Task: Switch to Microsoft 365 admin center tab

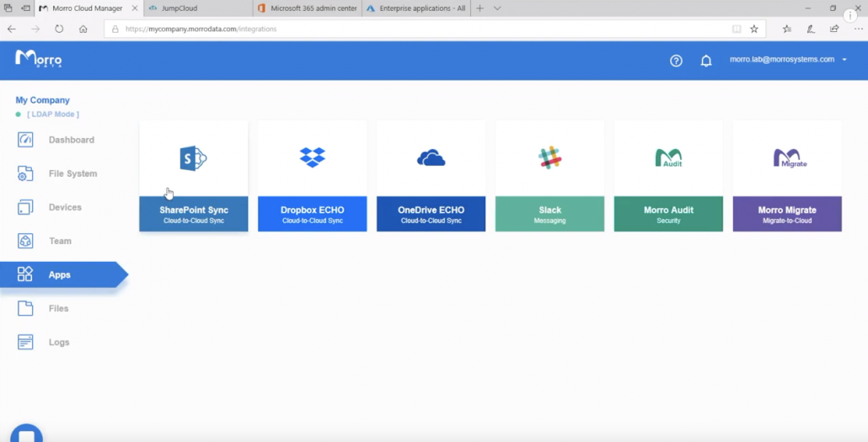Action: point(308,8)
